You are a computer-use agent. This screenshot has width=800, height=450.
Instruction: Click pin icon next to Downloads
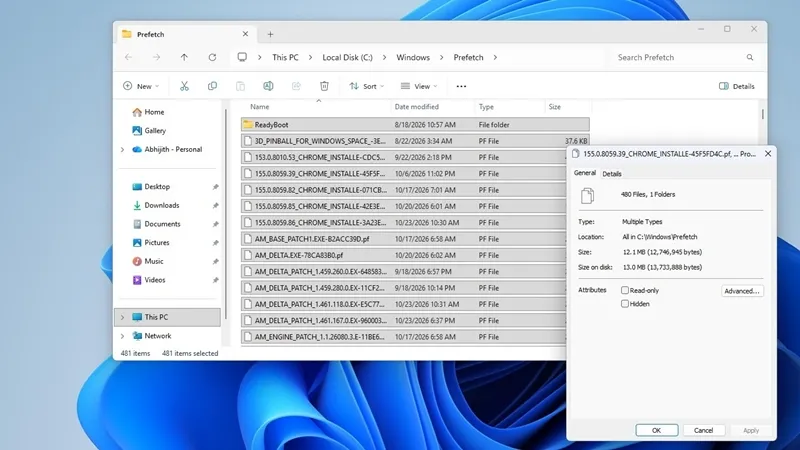(x=215, y=205)
